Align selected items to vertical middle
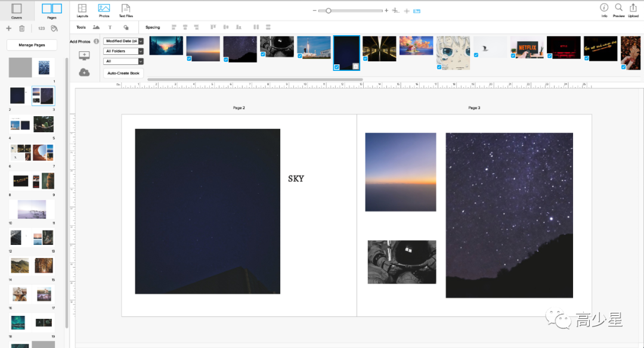The image size is (644, 348). point(226,27)
